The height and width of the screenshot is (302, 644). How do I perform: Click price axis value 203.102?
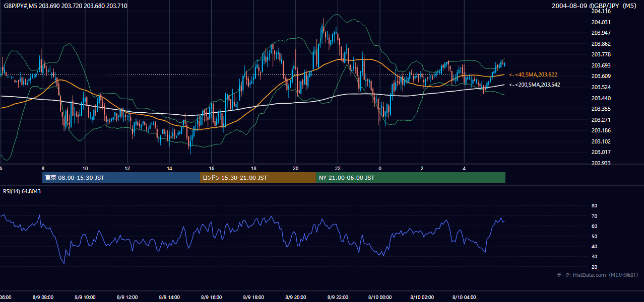point(601,141)
